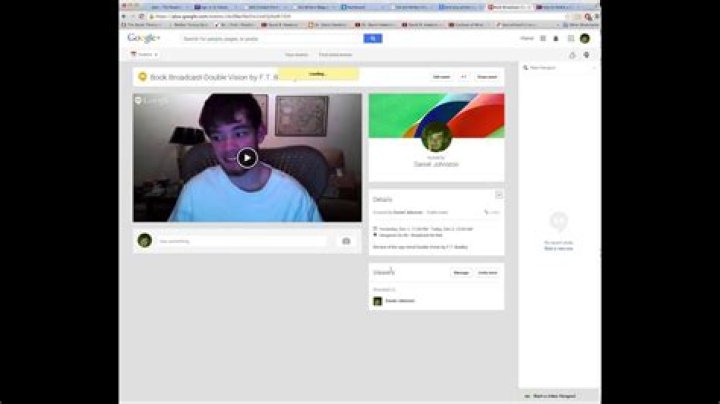720x404 pixels.
Task: Switch to the Your events tab
Action: 296,54
